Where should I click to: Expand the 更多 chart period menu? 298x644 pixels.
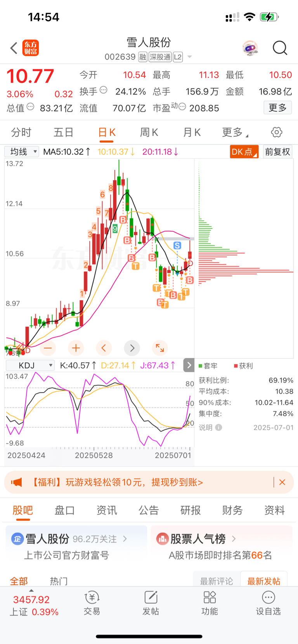[x=235, y=133]
